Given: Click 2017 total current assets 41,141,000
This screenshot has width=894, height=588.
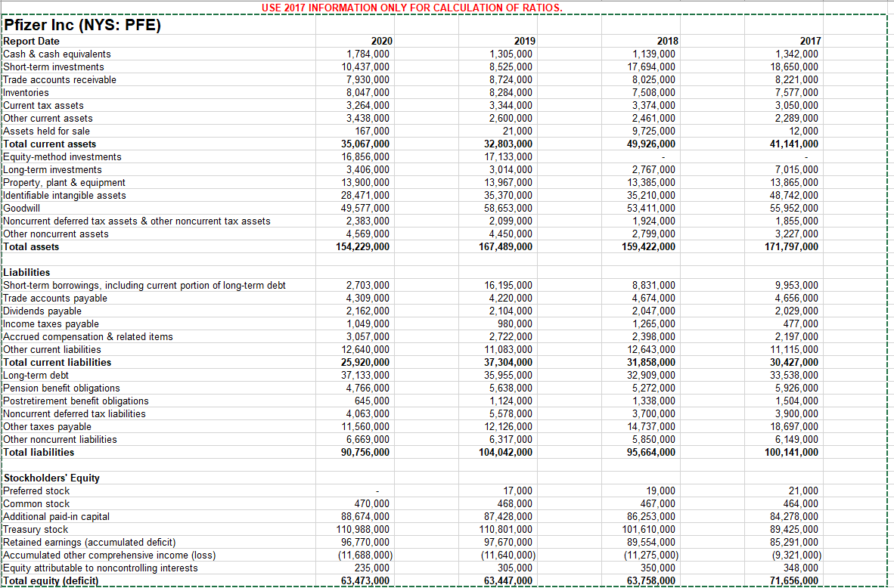Looking at the screenshot, I should (794, 144).
